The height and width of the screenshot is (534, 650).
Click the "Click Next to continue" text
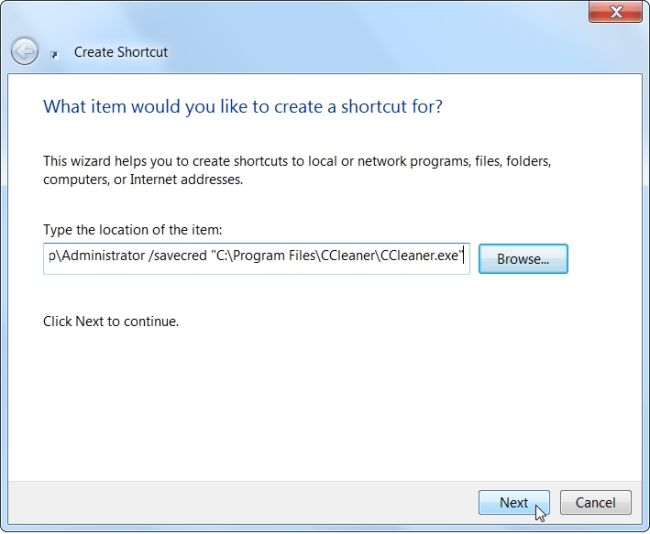click(x=111, y=322)
